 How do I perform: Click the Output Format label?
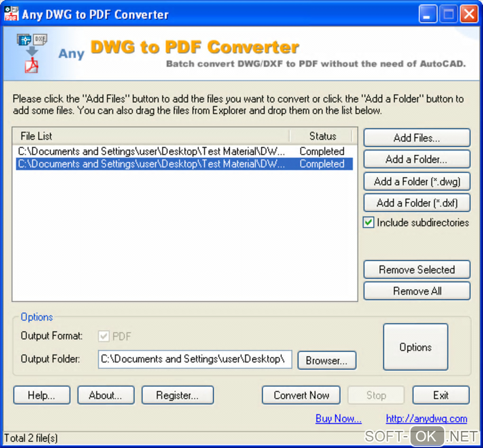point(52,336)
